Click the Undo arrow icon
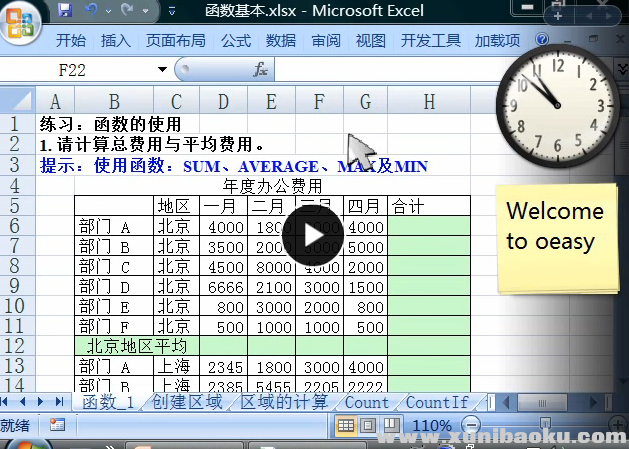The width and height of the screenshot is (629, 449). (90, 11)
